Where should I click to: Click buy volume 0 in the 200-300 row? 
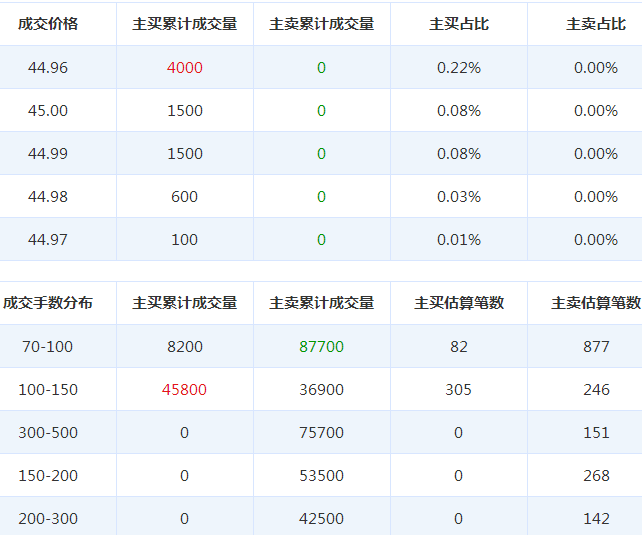click(184, 519)
